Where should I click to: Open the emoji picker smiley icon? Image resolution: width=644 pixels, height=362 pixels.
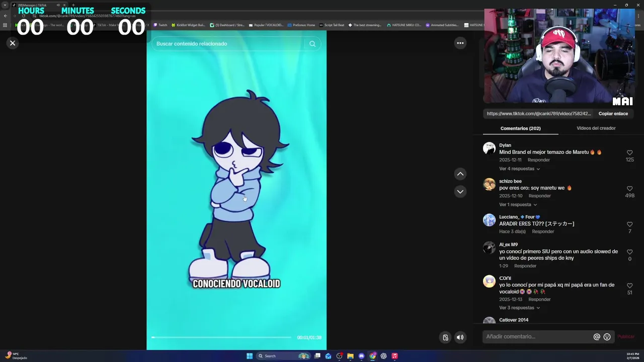tap(607, 337)
